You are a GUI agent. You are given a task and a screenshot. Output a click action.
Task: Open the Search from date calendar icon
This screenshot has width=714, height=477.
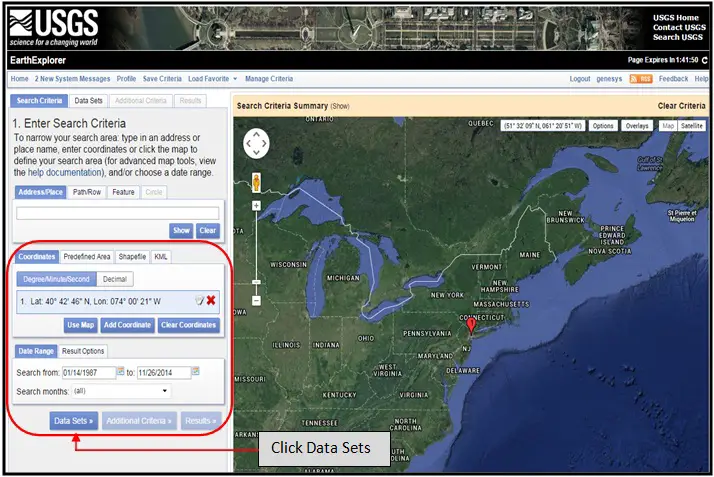click(x=120, y=371)
